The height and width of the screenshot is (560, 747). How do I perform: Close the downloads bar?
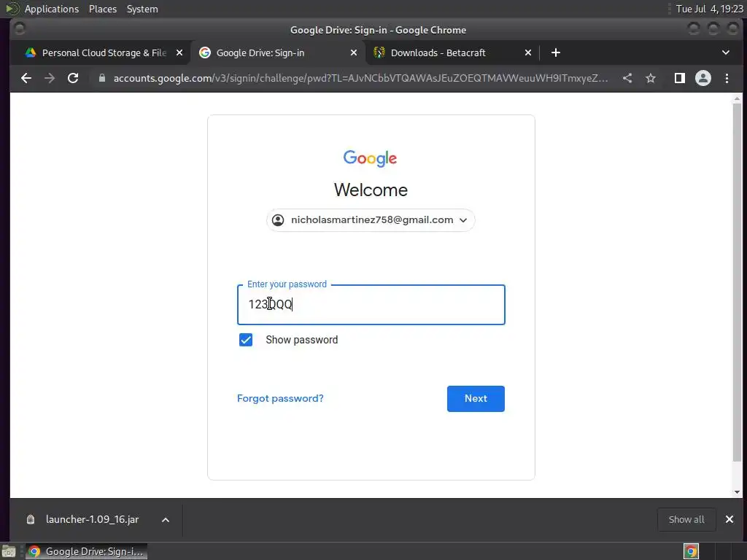[x=729, y=519]
